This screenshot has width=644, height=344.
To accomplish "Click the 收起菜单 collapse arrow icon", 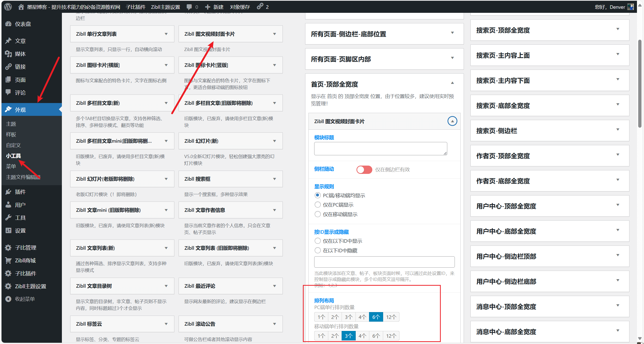I will [8, 299].
